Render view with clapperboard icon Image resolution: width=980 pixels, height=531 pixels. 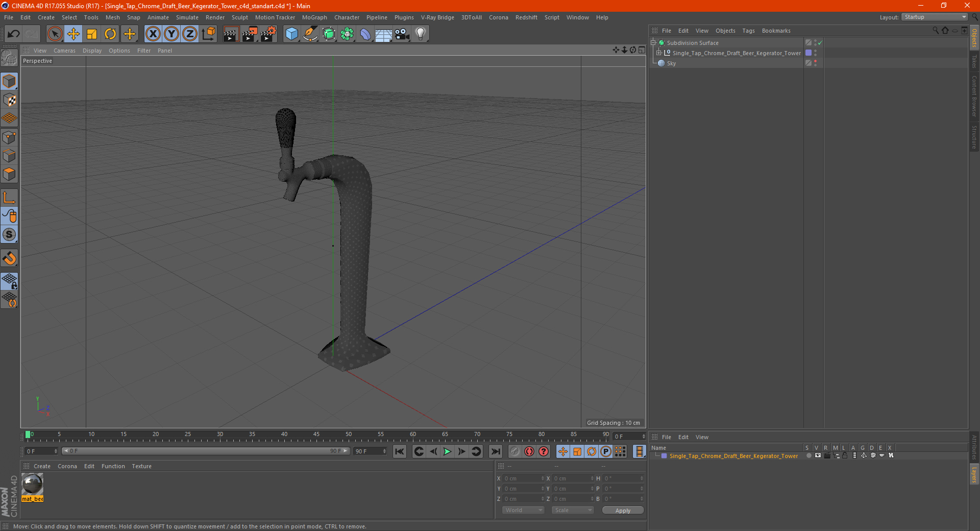click(x=231, y=34)
